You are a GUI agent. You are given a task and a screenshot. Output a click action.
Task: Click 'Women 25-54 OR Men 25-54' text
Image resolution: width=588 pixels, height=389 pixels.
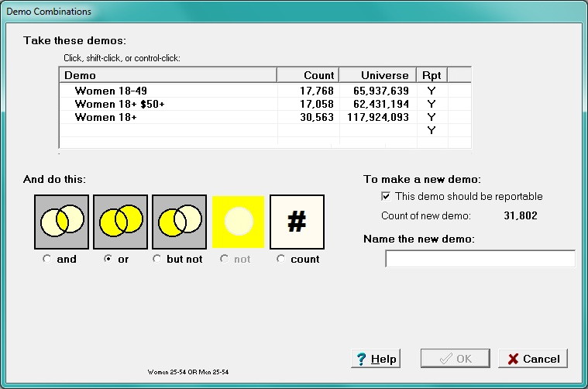188,372
